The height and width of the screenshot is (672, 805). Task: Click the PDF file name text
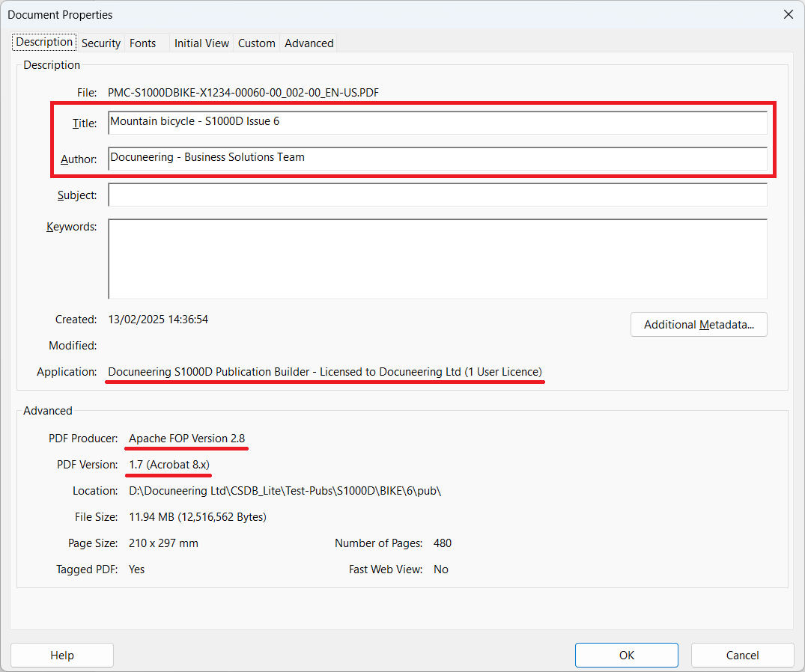pos(243,93)
